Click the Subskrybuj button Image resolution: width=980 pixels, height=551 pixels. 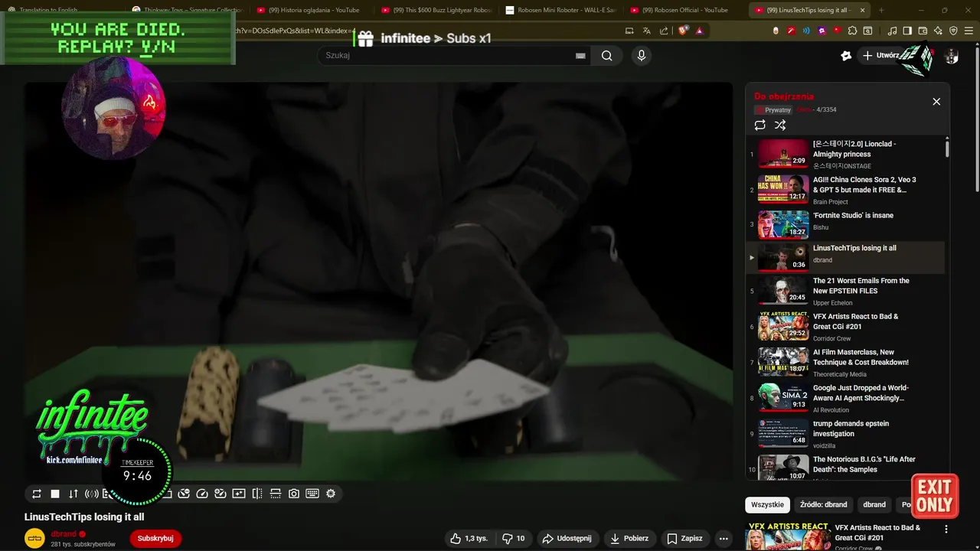tap(155, 538)
